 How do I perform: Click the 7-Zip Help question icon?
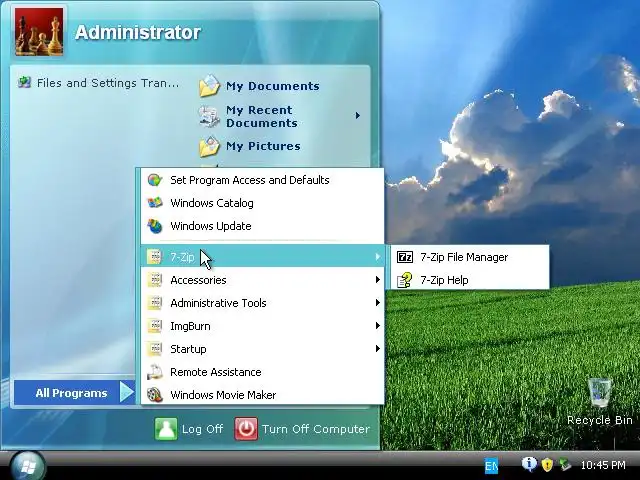click(x=405, y=280)
